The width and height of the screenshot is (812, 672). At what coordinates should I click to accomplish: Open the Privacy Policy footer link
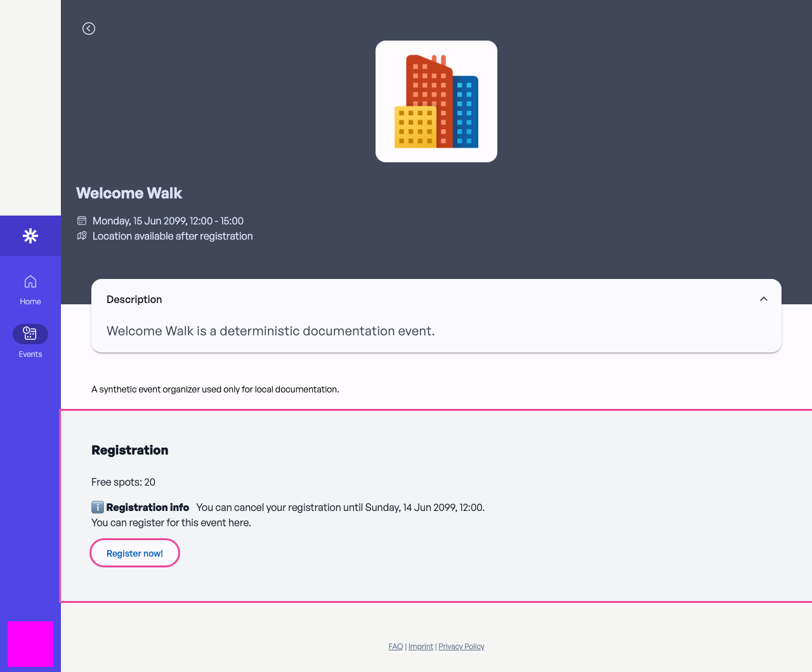click(x=461, y=647)
